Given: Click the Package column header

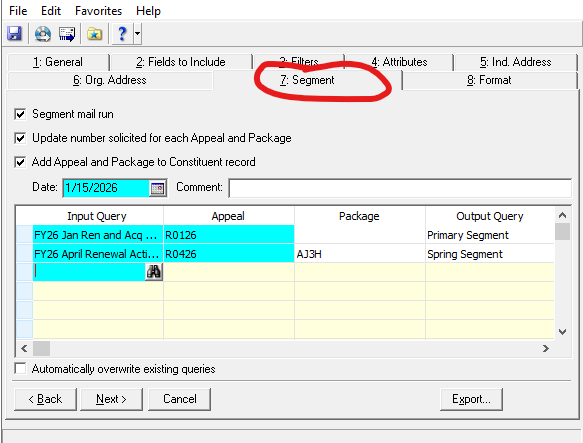Looking at the screenshot, I should coord(359,216).
